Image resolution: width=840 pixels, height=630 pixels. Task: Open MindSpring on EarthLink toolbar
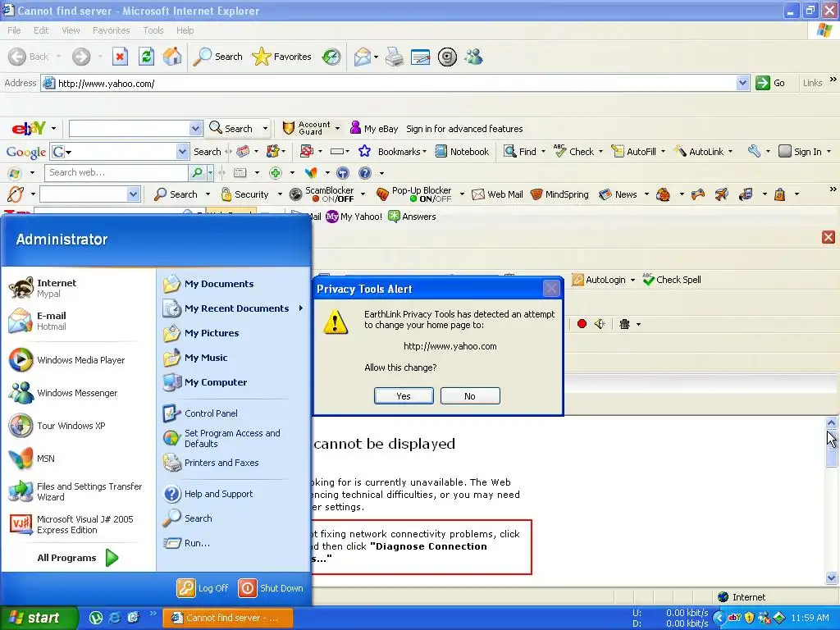pyautogui.click(x=559, y=194)
